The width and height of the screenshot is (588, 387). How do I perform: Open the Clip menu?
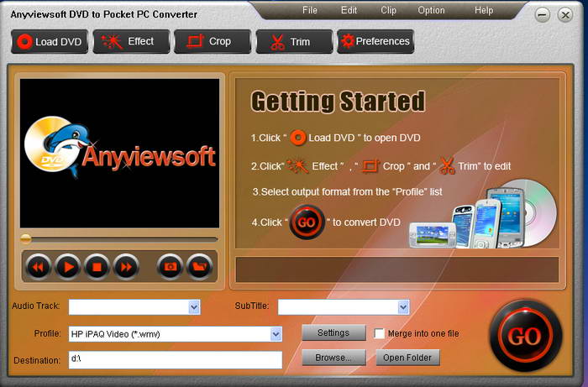(388, 10)
